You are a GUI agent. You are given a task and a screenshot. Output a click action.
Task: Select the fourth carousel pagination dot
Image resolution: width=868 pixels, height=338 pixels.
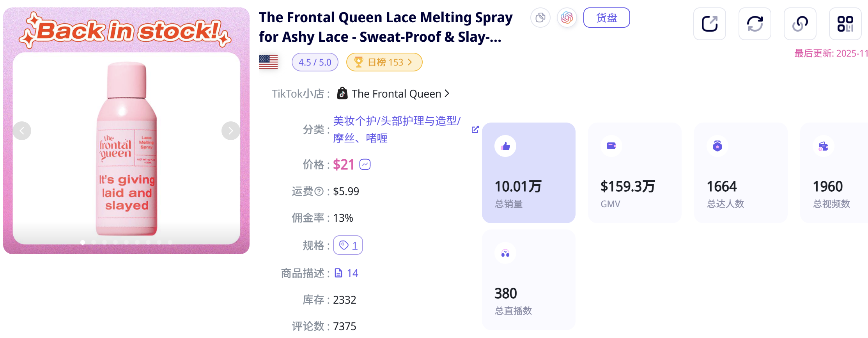coord(115,242)
